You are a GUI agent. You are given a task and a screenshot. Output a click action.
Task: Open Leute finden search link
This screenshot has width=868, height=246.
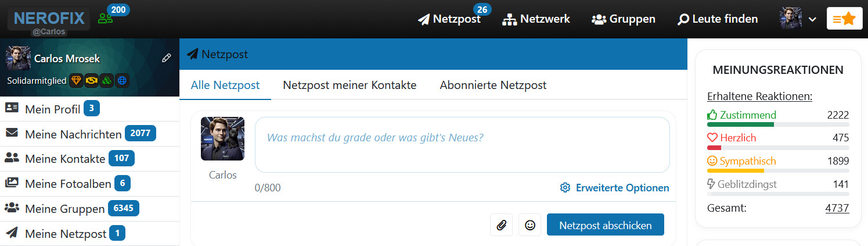point(718,19)
